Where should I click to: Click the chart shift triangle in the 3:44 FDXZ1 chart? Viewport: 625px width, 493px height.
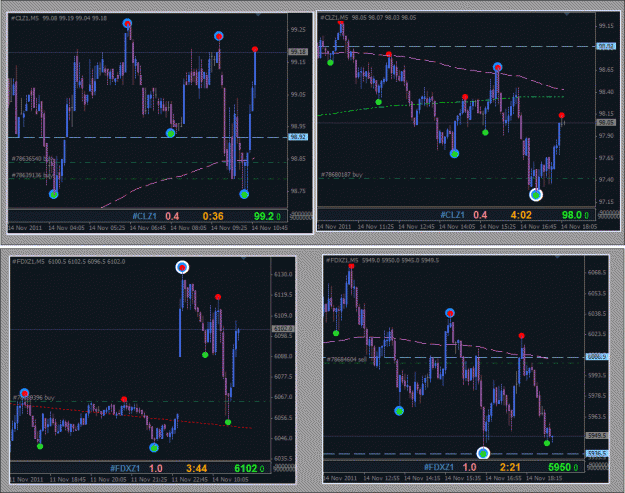pos(244,259)
